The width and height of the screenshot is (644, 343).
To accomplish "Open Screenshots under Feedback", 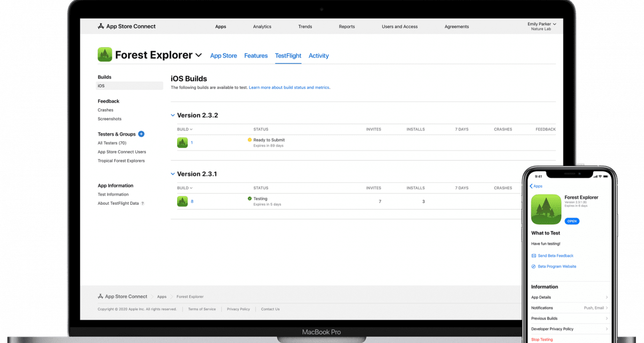I will tap(109, 119).
